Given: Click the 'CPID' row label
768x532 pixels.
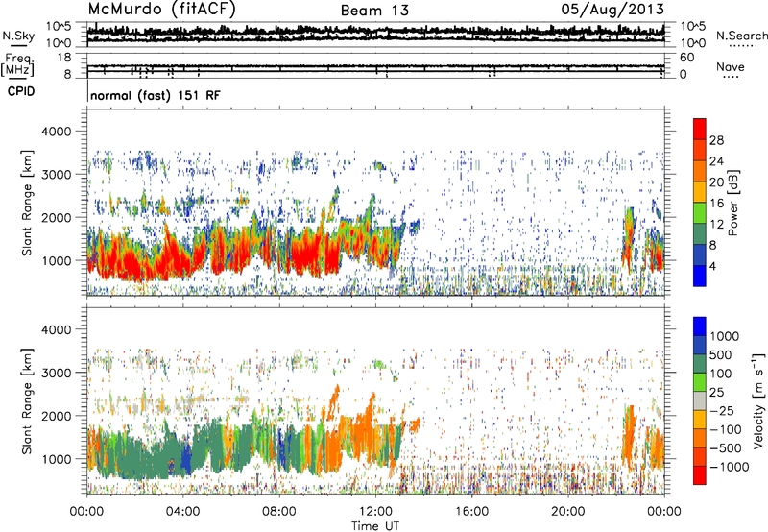Looking at the screenshot, I should click(x=21, y=91).
